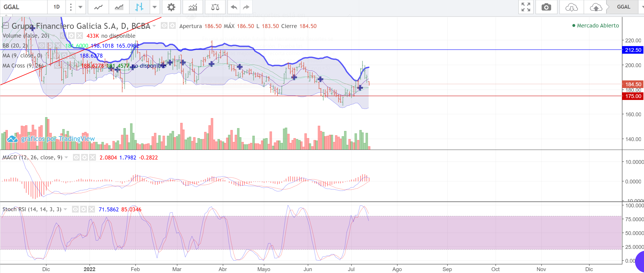Remove the Stoch RSI indicator with X
Image resolution: width=644 pixels, height=273 pixels.
point(92,209)
